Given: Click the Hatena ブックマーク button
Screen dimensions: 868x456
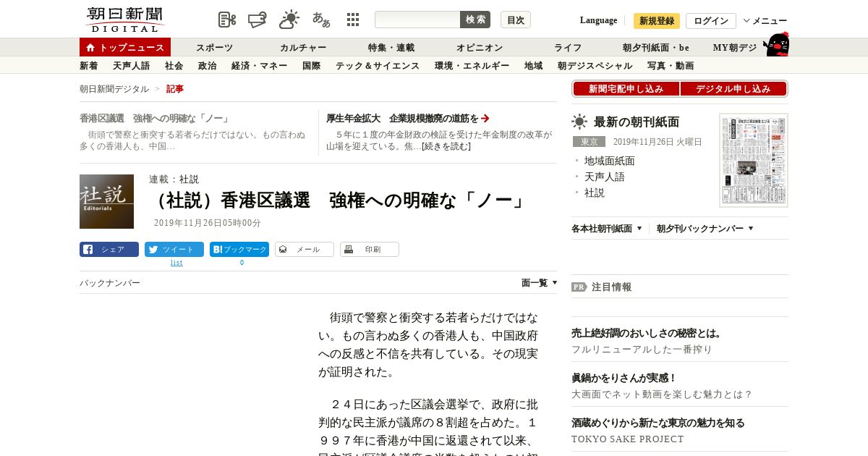Looking at the screenshot, I should coord(239,250).
